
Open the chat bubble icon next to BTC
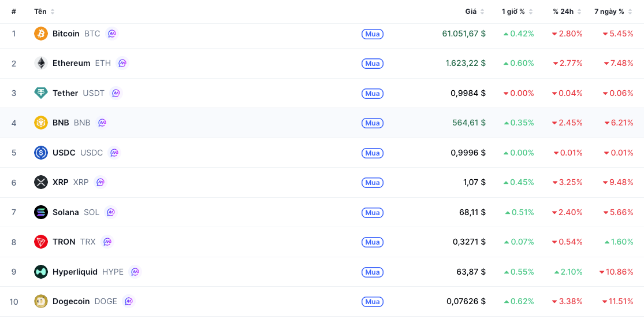[111, 34]
